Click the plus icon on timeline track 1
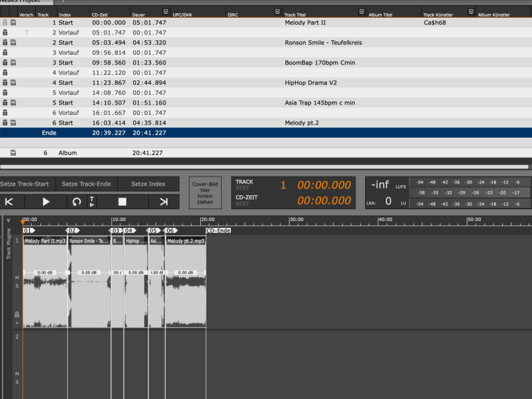The width and height of the screenshot is (532, 399). (x=17, y=323)
